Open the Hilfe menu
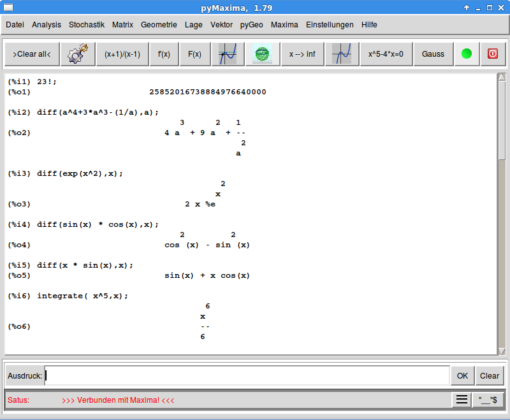The image size is (510, 420). (369, 25)
